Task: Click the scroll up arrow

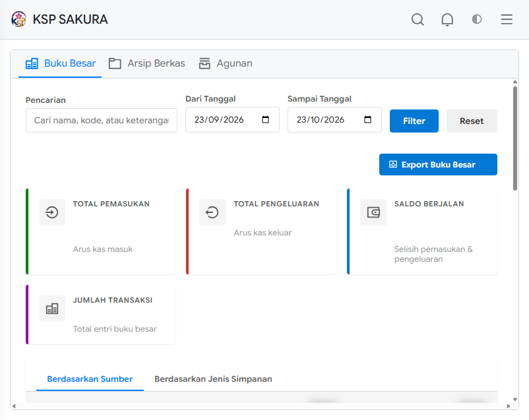Action: (x=515, y=82)
